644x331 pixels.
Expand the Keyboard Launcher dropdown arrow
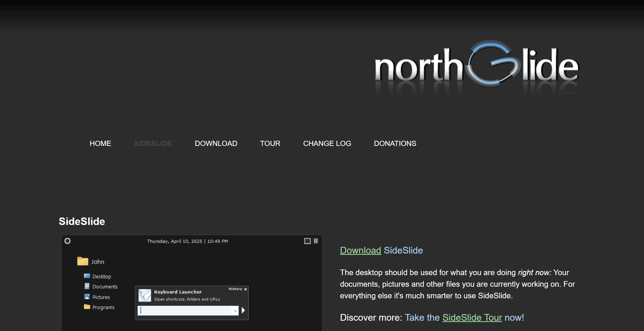(235, 311)
